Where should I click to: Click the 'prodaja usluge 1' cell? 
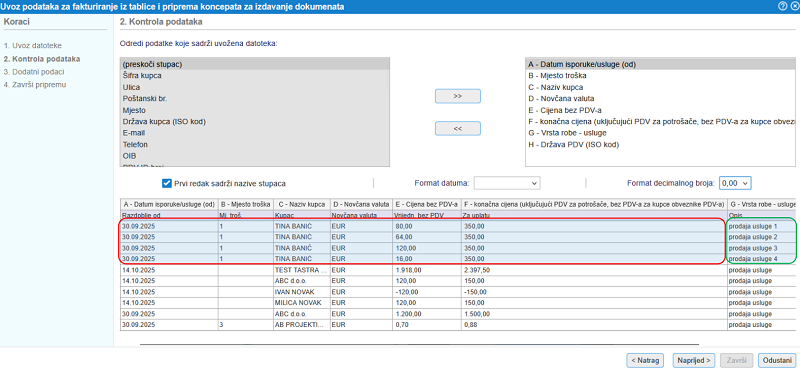[761, 226]
